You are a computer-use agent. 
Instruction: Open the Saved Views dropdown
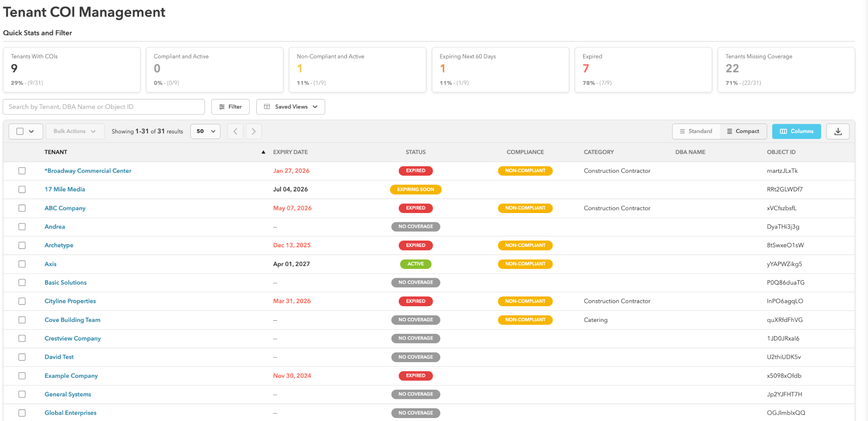291,107
